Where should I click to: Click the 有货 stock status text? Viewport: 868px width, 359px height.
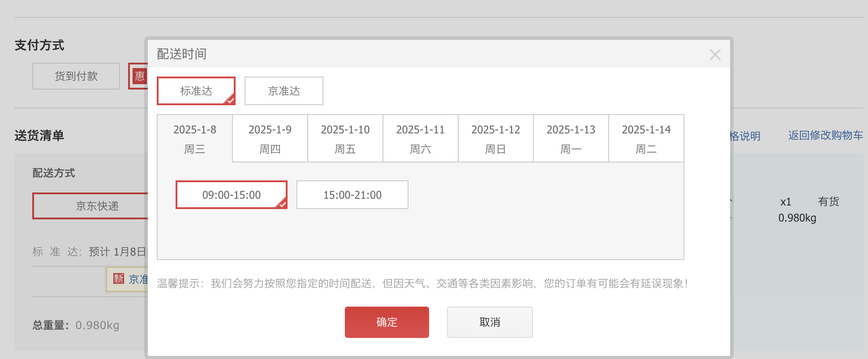tap(829, 201)
